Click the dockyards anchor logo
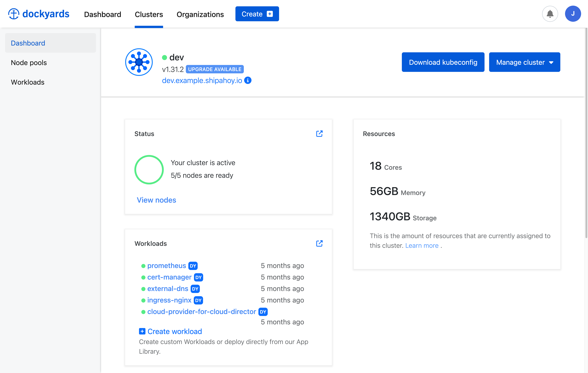This screenshot has width=588, height=373. (14, 14)
